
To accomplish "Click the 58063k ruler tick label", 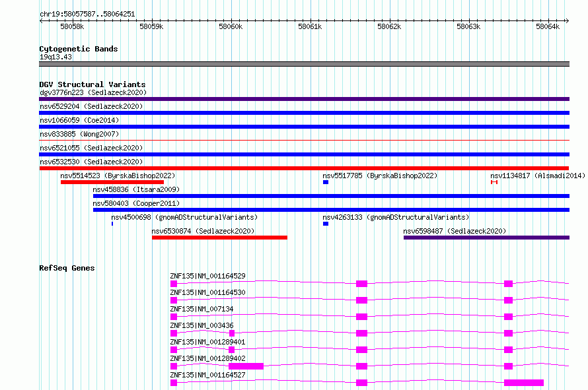I will click(x=468, y=26).
